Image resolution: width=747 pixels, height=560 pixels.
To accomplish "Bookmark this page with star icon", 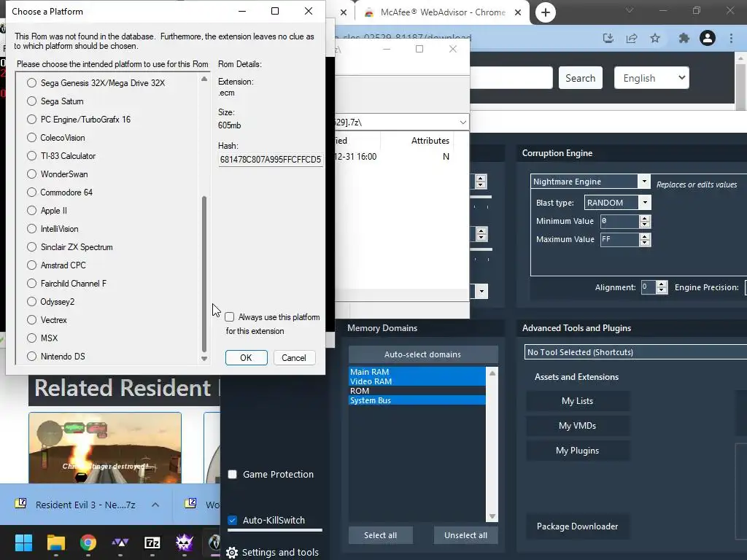I will [655, 38].
